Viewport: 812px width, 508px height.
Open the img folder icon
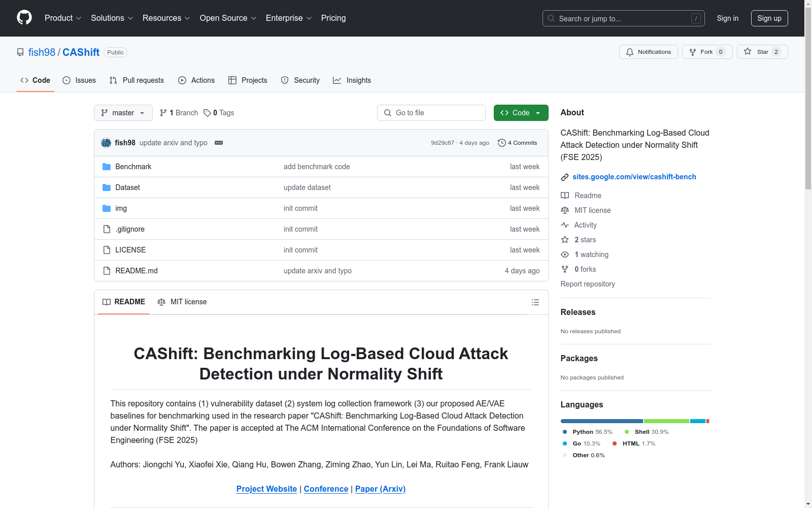107,208
